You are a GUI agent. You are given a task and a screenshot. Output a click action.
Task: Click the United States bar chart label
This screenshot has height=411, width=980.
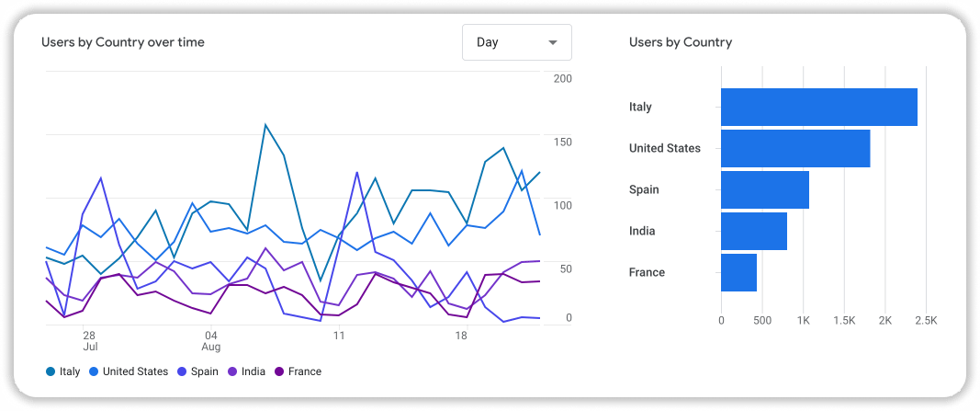tap(664, 148)
